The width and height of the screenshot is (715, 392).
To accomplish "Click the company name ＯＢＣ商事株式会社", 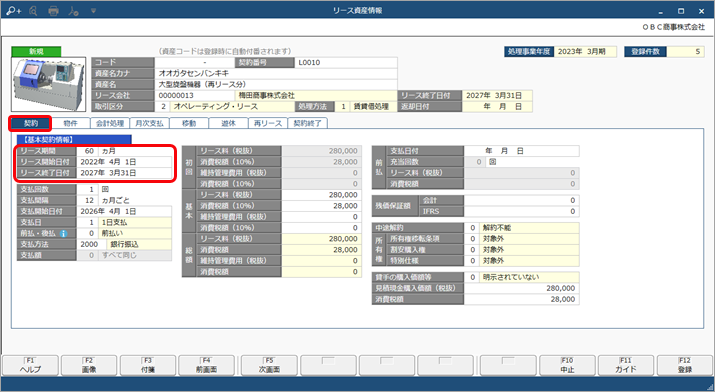I will pyautogui.click(x=674, y=27).
